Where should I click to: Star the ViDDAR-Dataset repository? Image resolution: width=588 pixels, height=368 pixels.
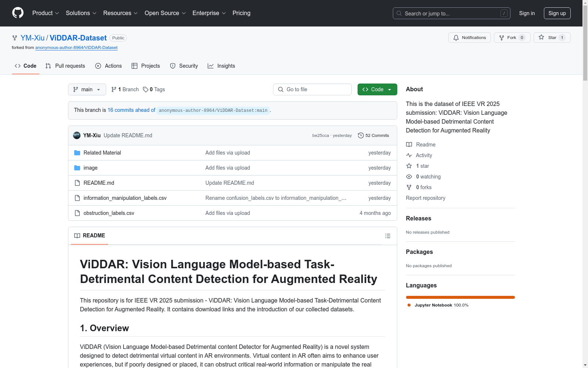[x=552, y=38]
